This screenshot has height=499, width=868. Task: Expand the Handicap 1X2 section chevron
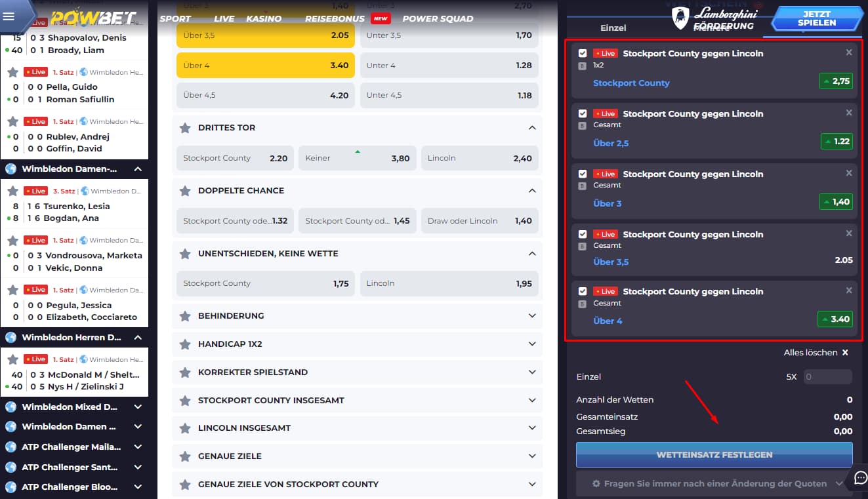[532, 344]
